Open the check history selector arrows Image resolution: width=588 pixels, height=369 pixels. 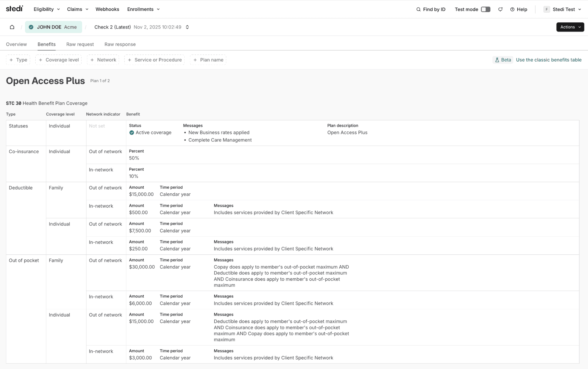(x=187, y=27)
